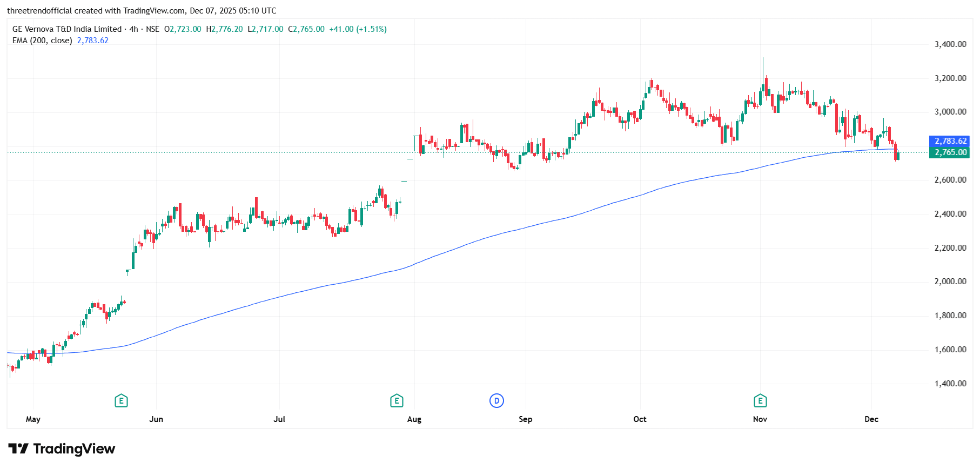980x469 pixels.
Task: Click the Nov label on time axis
Action: [760, 419]
